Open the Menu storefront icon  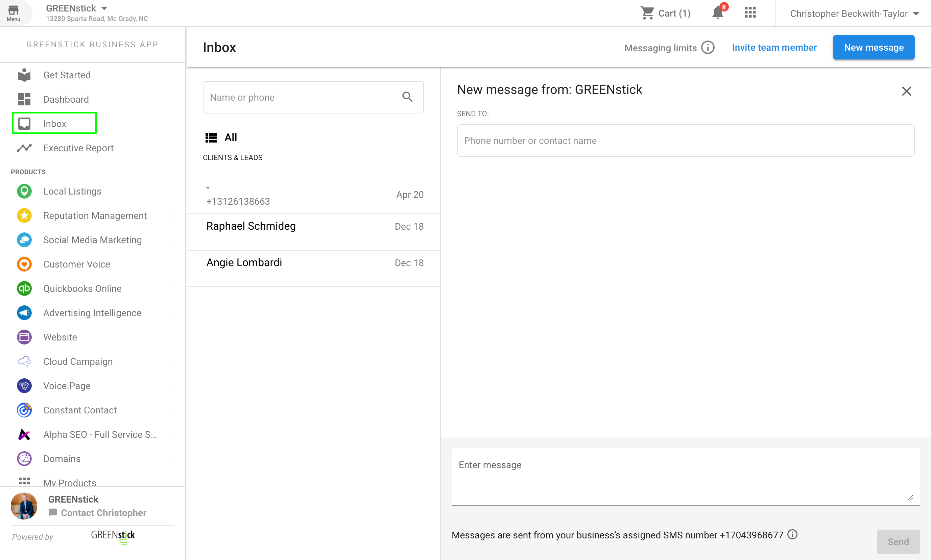coord(14,13)
